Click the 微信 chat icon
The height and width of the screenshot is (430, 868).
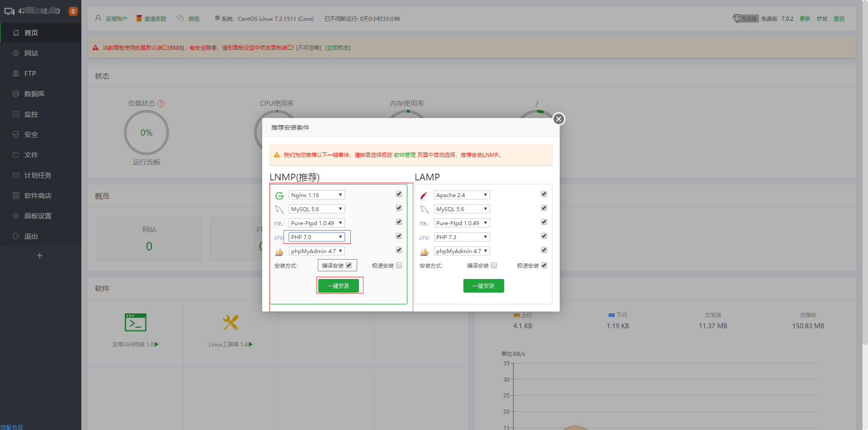[x=180, y=19]
